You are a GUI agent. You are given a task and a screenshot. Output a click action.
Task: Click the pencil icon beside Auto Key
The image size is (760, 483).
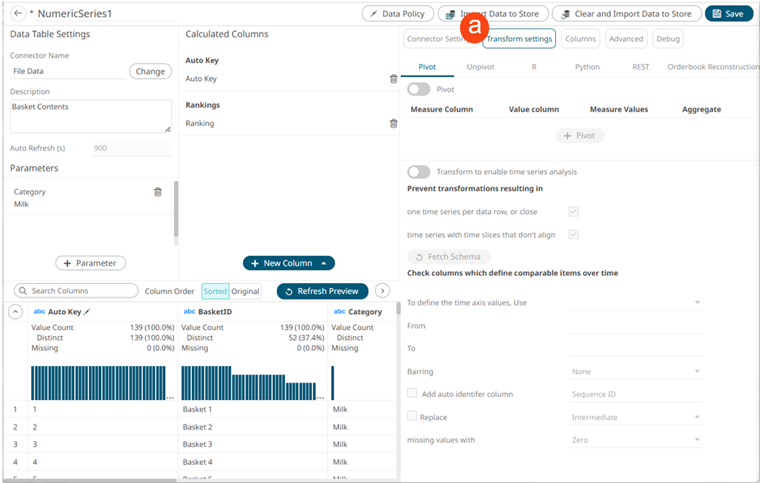tap(87, 312)
